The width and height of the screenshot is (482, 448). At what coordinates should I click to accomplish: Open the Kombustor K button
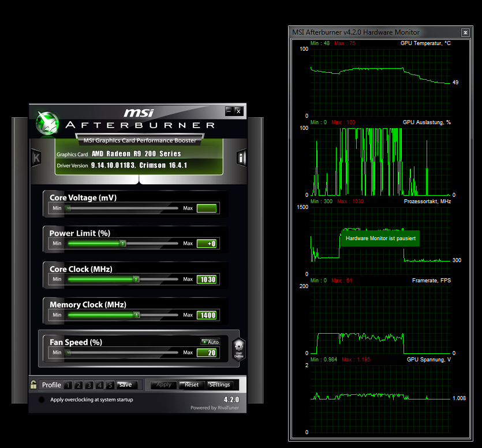pos(36,158)
